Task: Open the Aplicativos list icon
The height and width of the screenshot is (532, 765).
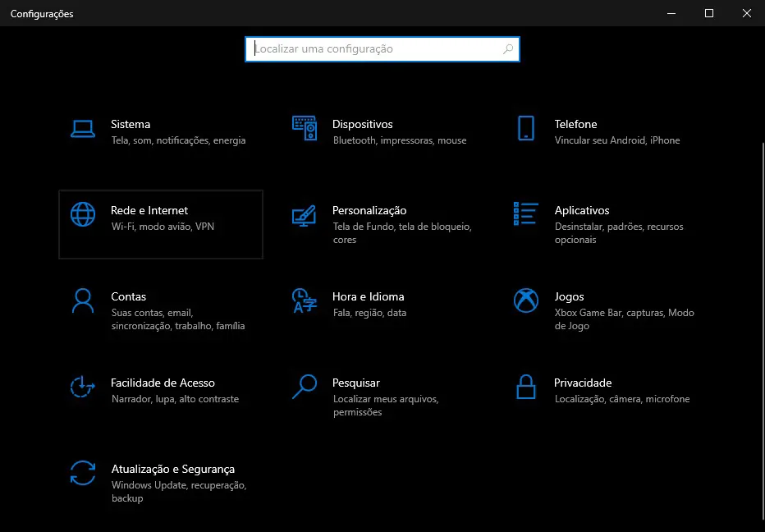Action: 525,213
